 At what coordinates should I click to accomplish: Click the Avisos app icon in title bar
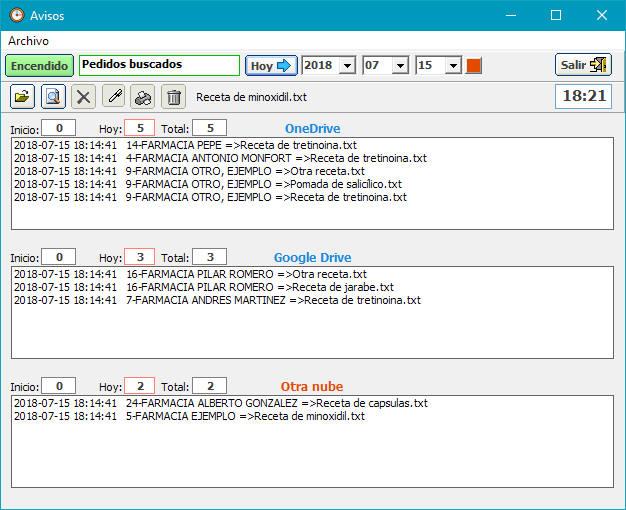coord(17,15)
